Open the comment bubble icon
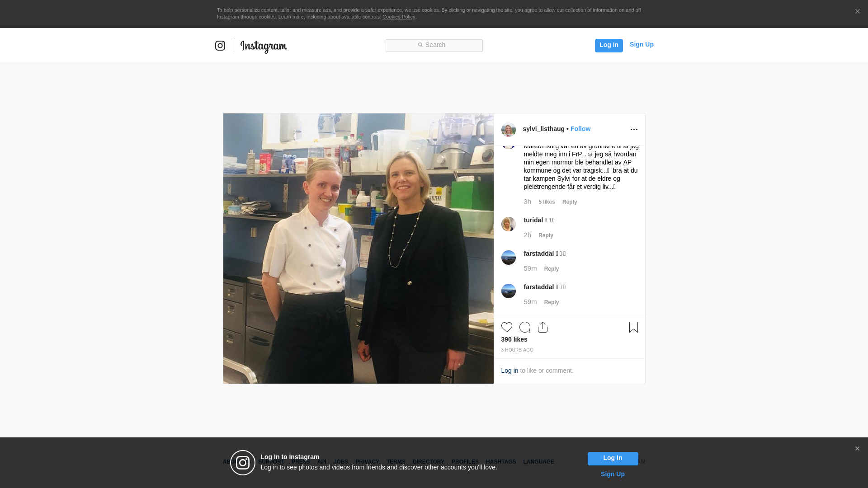This screenshot has height=488, width=868. click(x=525, y=327)
